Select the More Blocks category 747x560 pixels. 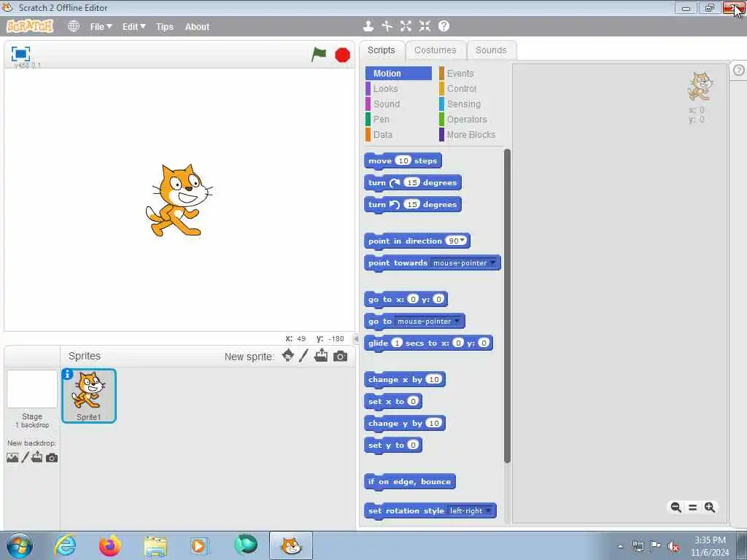471,135
